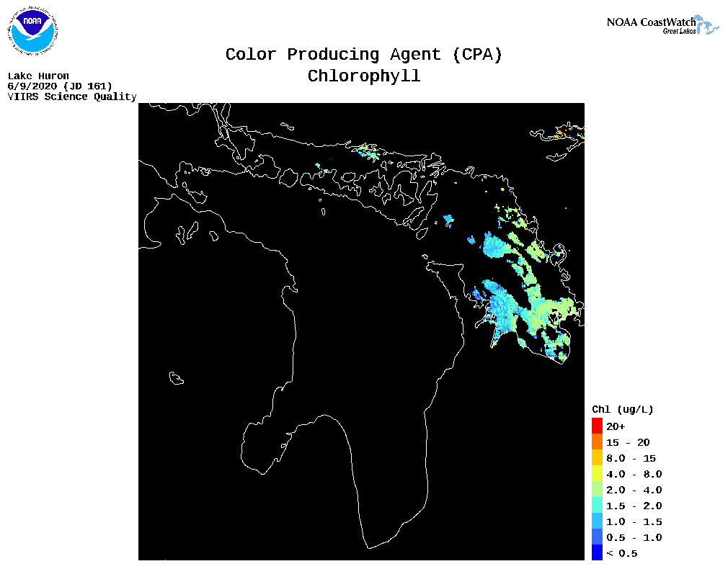Click the cyan 1.5 - 2.0 legend swatch
This screenshot has height=569, width=728.
pyautogui.click(x=597, y=505)
